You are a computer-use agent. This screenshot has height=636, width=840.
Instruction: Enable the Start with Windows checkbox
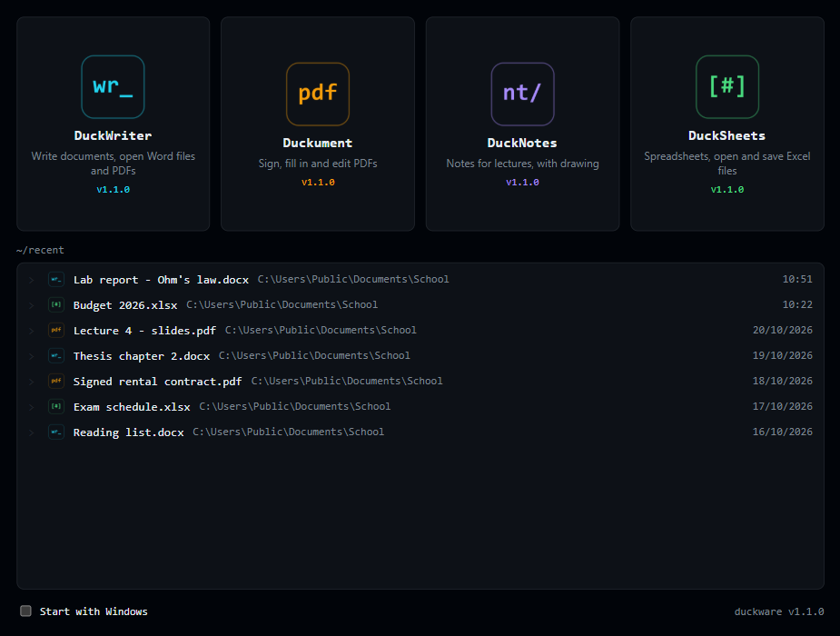tap(25, 611)
